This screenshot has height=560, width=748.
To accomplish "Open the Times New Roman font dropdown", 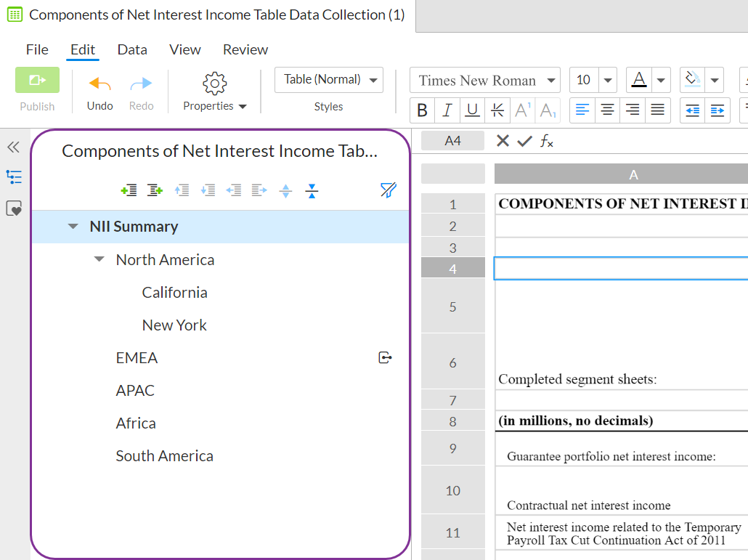I will (x=484, y=80).
